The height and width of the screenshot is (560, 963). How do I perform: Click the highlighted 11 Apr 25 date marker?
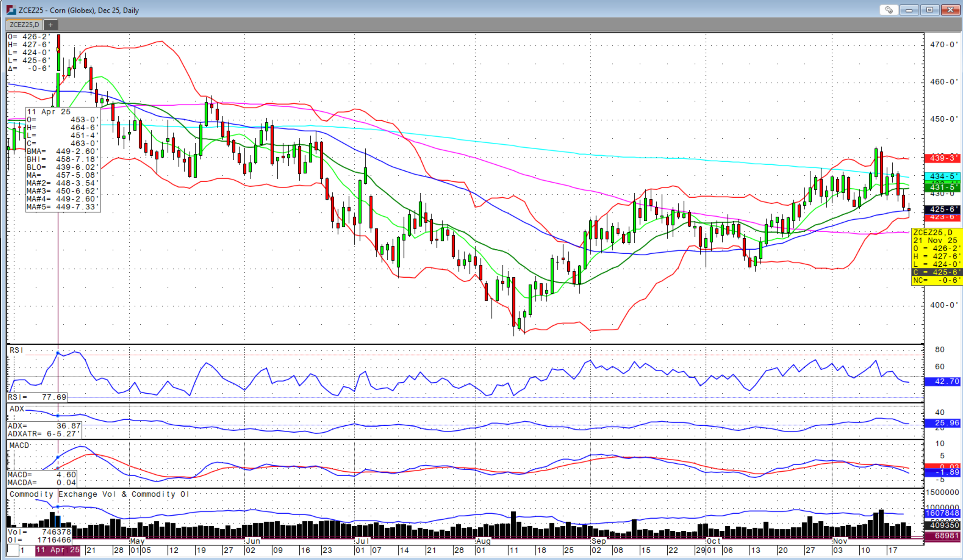(58, 550)
